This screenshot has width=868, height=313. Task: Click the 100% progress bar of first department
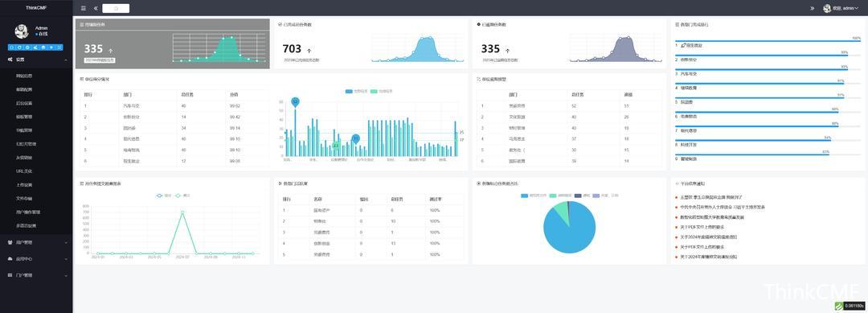(768, 41)
